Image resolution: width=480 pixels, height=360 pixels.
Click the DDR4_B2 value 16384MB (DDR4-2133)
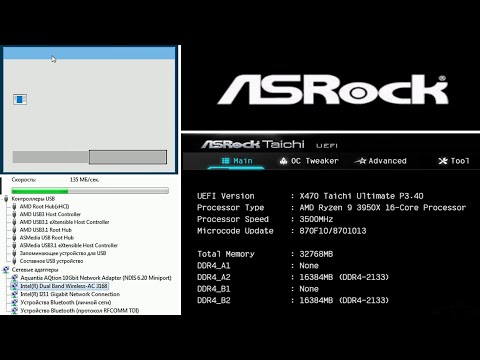[344, 301]
